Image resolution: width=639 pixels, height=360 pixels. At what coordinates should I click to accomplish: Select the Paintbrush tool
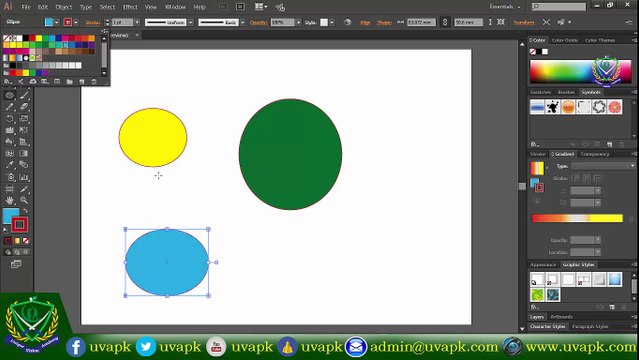[24, 95]
